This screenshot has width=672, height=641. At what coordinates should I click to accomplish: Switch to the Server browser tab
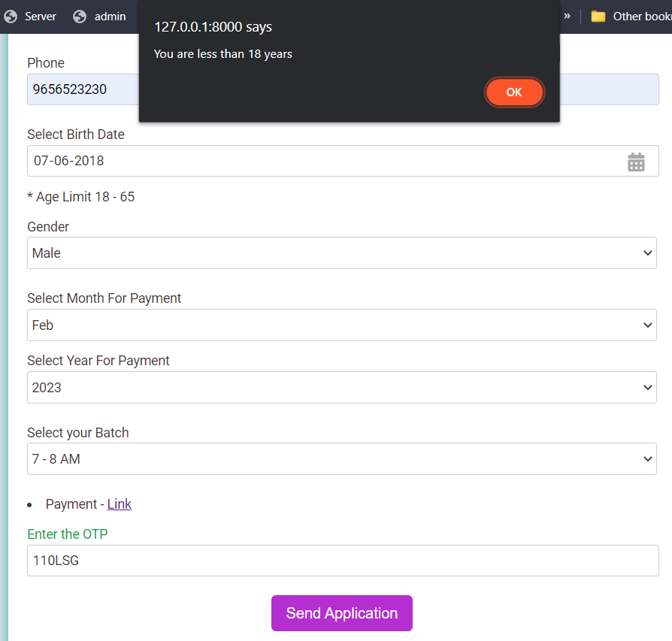(38, 16)
